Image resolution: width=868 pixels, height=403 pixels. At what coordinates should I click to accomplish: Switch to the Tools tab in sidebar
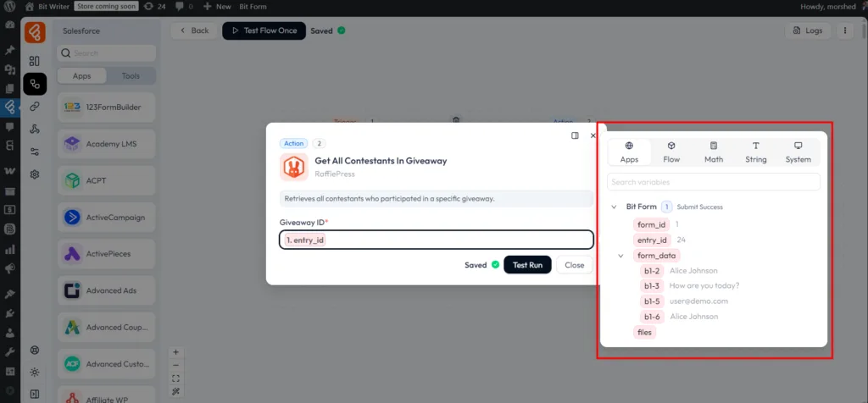point(131,75)
